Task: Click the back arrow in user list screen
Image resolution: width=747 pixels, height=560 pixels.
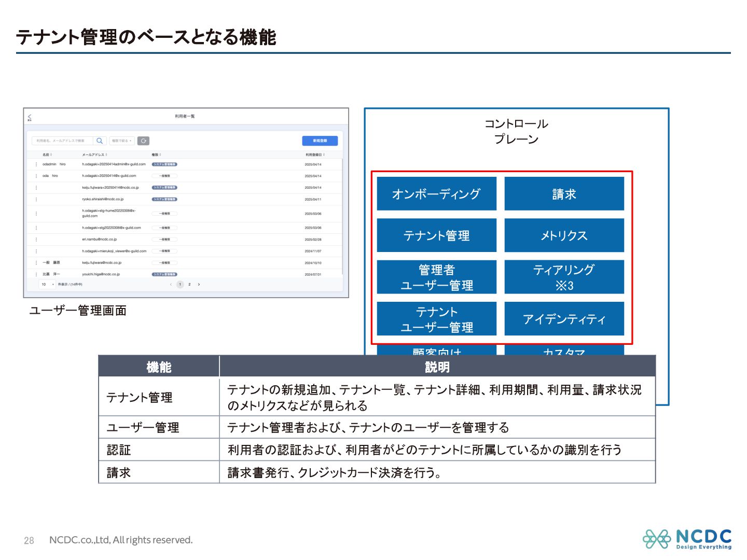Action: (30, 117)
